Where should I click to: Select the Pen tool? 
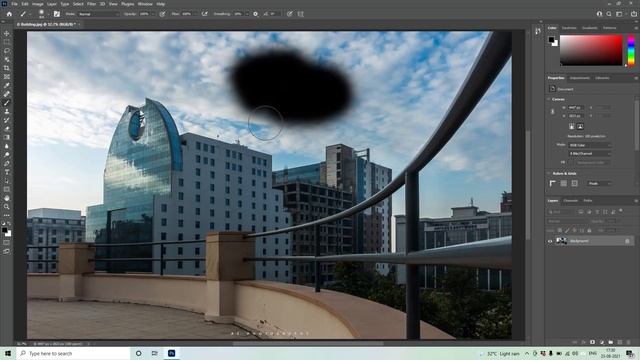point(7,163)
